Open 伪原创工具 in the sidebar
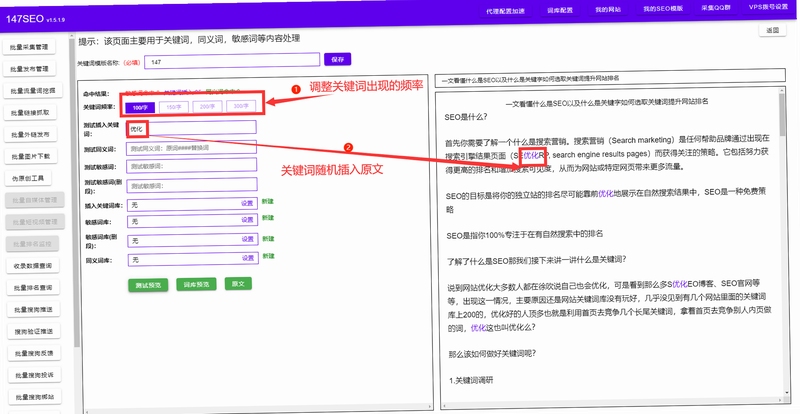This screenshot has width=800, height=414. [x=28, y=178]
